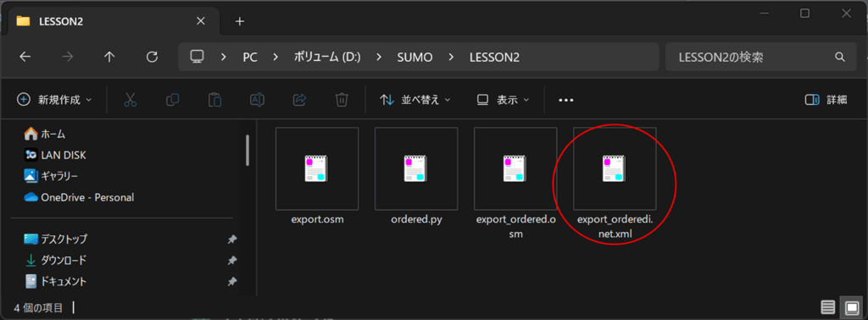Open 新規作成 dropdown menu

pyautogui.click(x=54, y=100)
